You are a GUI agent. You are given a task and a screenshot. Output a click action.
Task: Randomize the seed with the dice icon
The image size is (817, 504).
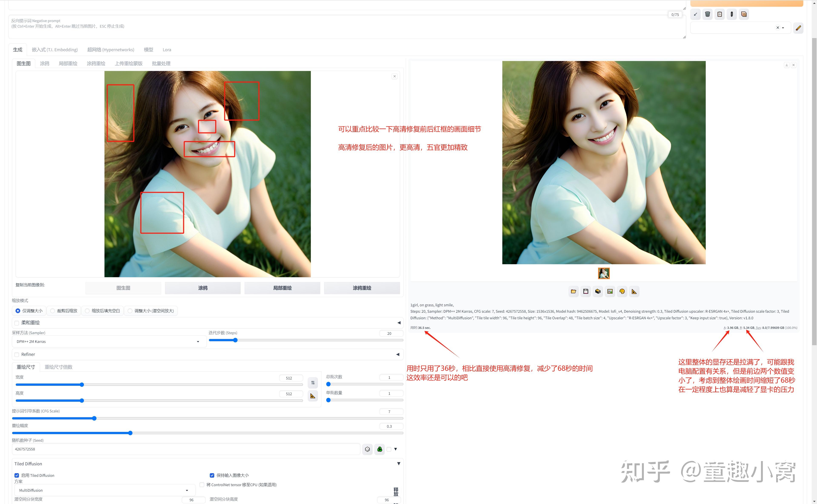coord(367,449)
